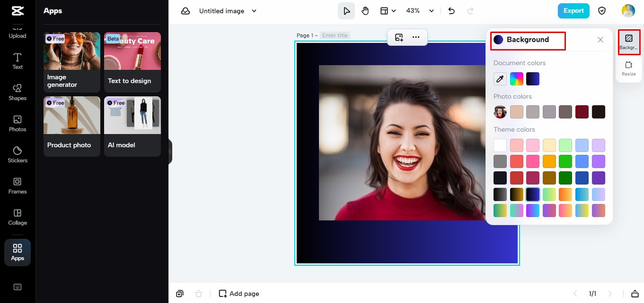Open the user profile avatar
This screenshot has height=303, width=644.
pyautogui.click(x=628, y=11)
